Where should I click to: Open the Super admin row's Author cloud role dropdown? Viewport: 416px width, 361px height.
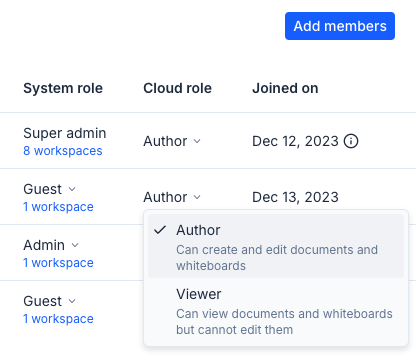pos(172,141)
